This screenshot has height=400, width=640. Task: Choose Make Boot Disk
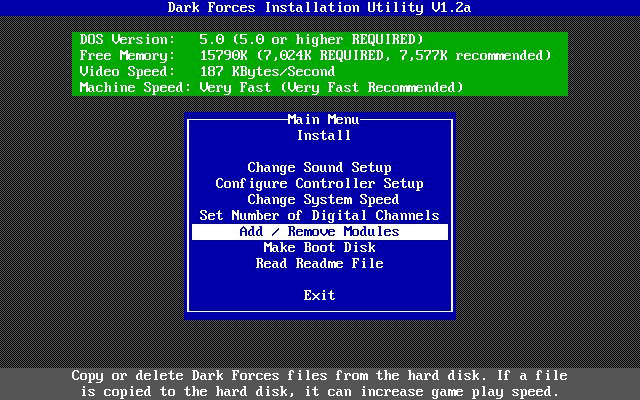(319, 247)
